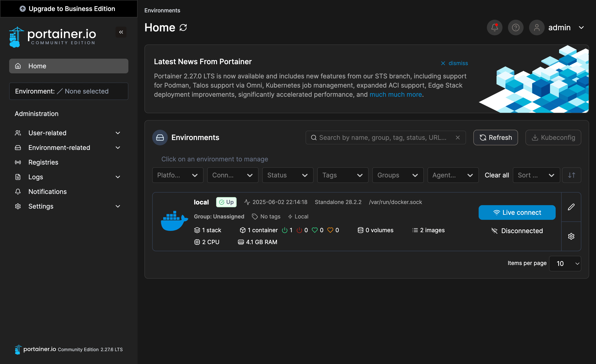This screenshot has width=596, height=364.
Task: Collapse the sidebar with double-chevron icon
Action: click(121, 32)
